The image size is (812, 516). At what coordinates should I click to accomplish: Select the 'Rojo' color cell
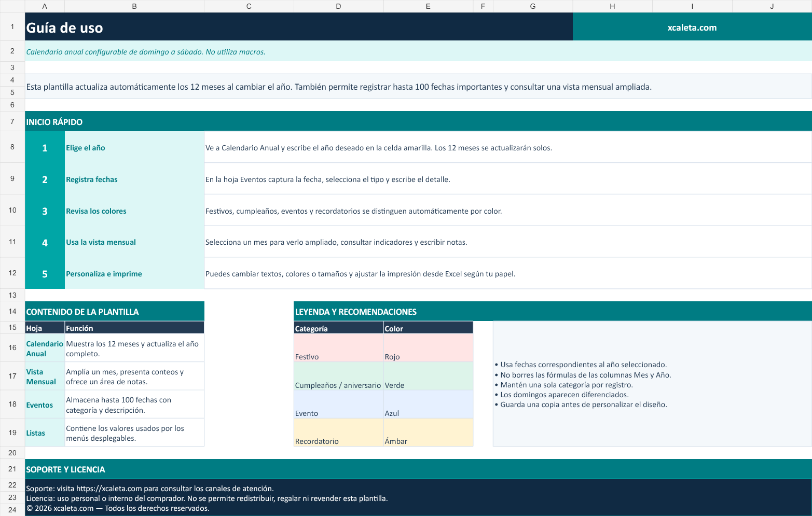point(428,348)
